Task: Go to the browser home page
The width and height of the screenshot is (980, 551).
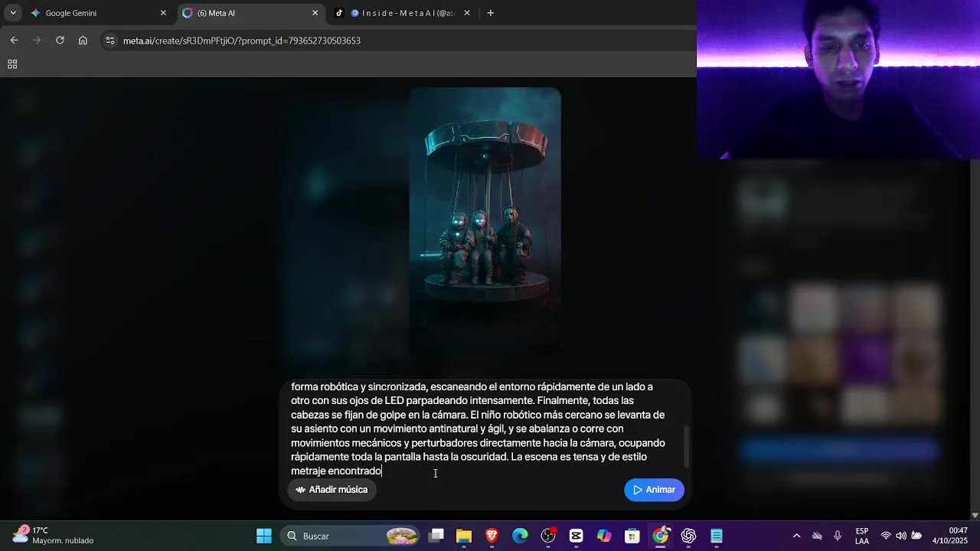Action: pos(83,41)
